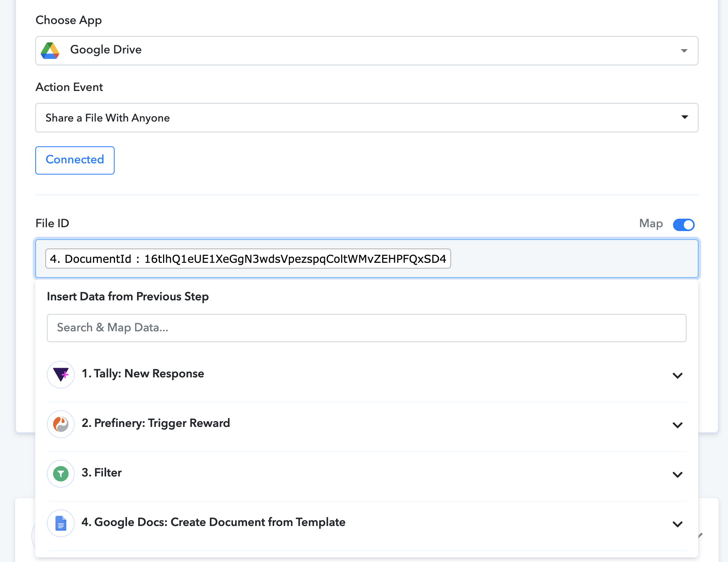728x562 pixels.
Task: Click the Connected button
Action: [75, 160]
